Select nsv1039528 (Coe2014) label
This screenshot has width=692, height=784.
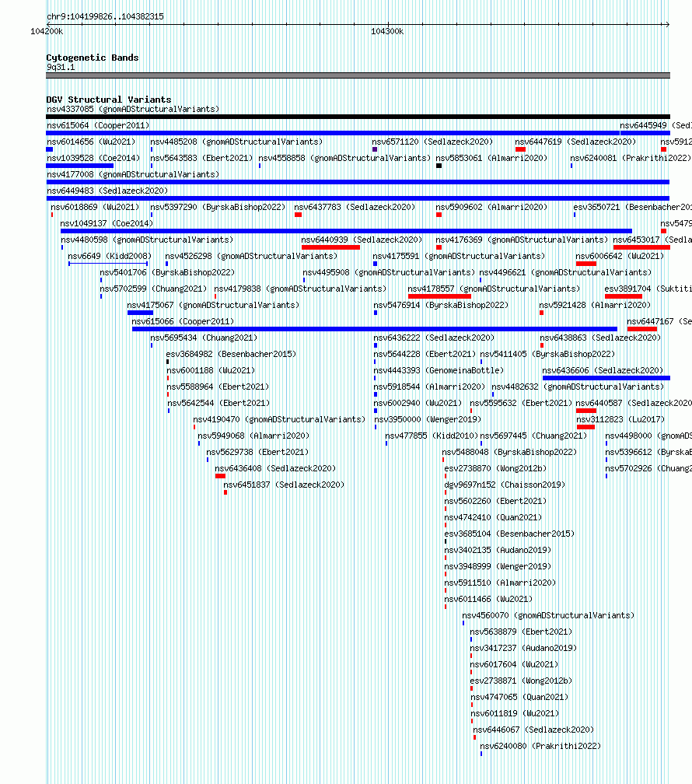[x=93, y=158]
